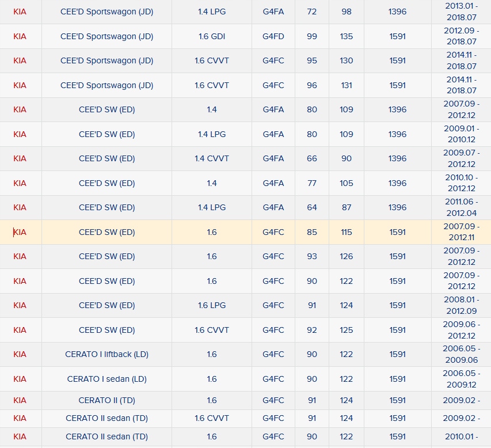
Task: Select the 95 kW cell
Action: (312, 60)
